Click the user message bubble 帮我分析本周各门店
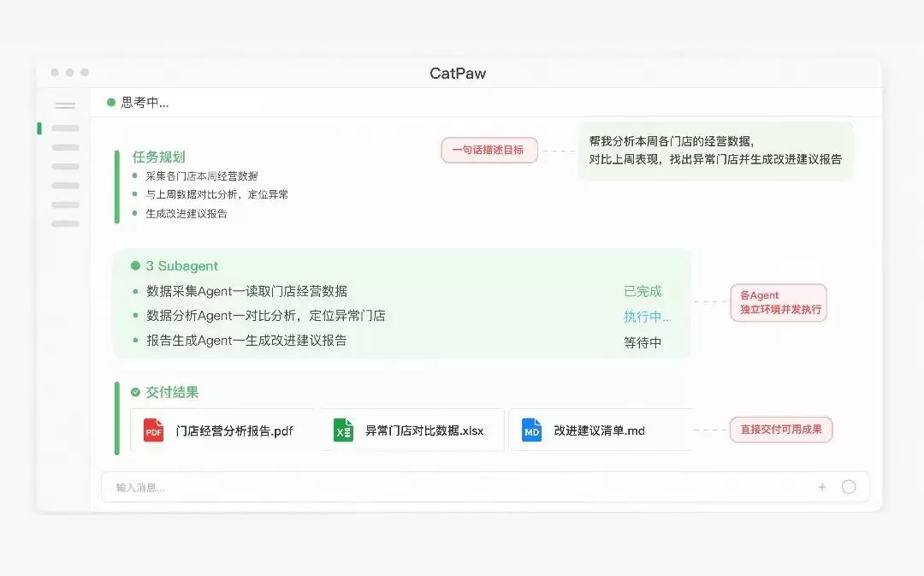This screenshot has width=924, height=576. coord(715,151)
